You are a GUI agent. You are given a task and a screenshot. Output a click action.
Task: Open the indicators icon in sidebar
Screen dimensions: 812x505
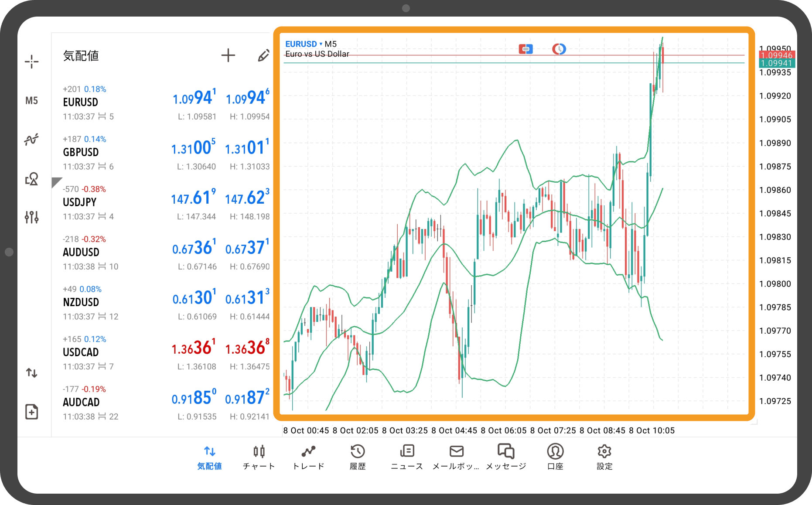[31, 140]
